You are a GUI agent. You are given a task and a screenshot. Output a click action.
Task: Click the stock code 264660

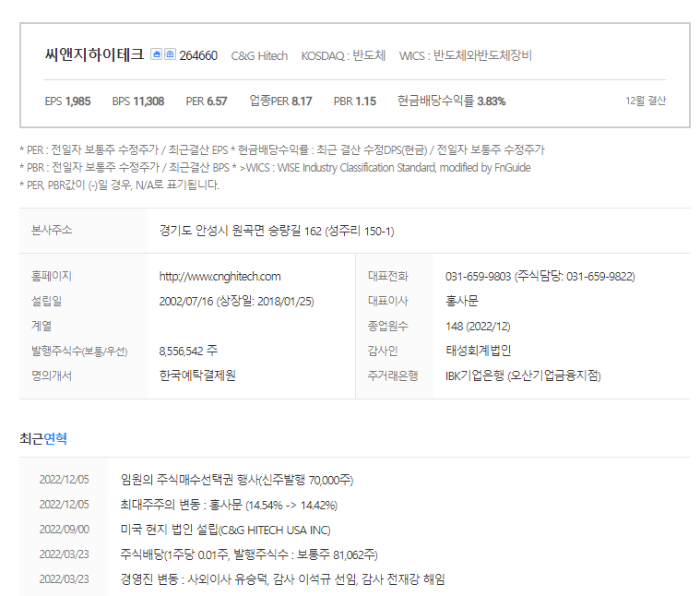[198, 55]
